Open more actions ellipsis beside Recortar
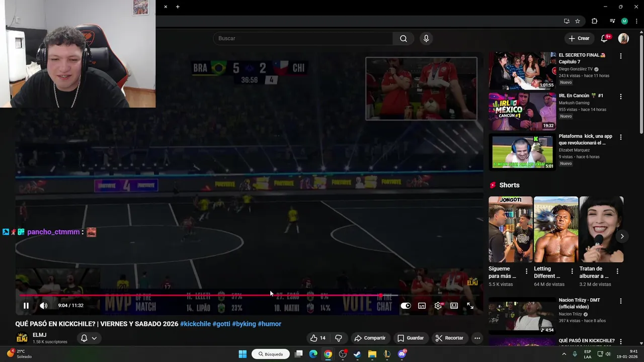 pyautogui.click(x=477, y=338)
